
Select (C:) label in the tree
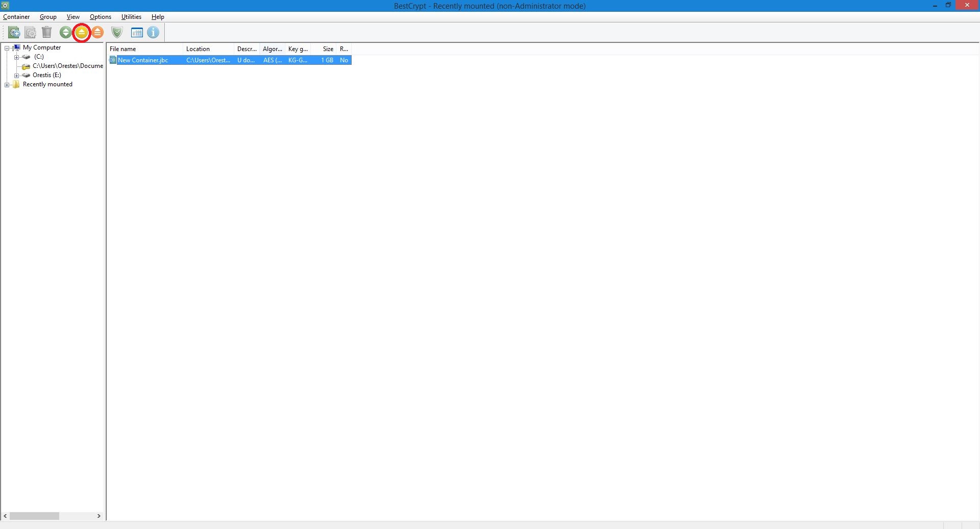(39, 57)
